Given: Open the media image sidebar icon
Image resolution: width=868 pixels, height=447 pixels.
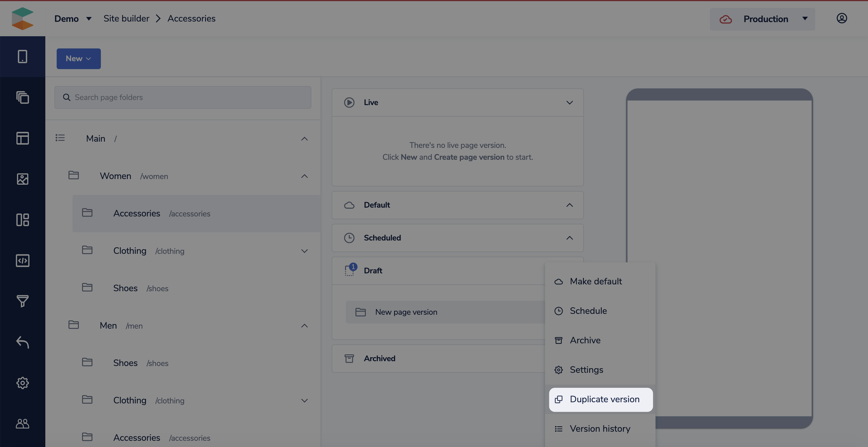Looking at the screenshot, I should coord(23,179).
